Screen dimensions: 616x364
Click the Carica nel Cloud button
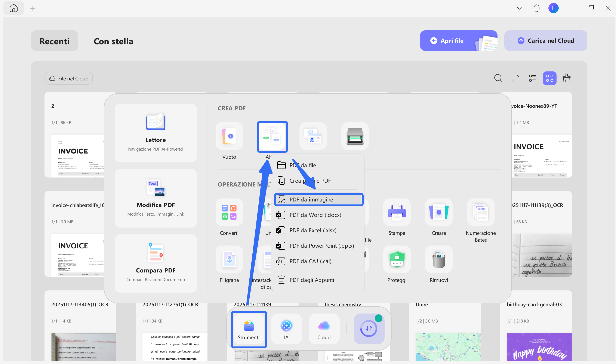pos(546,41)
